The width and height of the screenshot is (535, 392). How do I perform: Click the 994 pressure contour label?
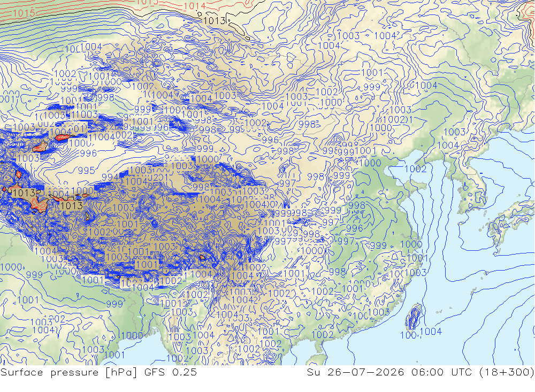click(111, 177)
